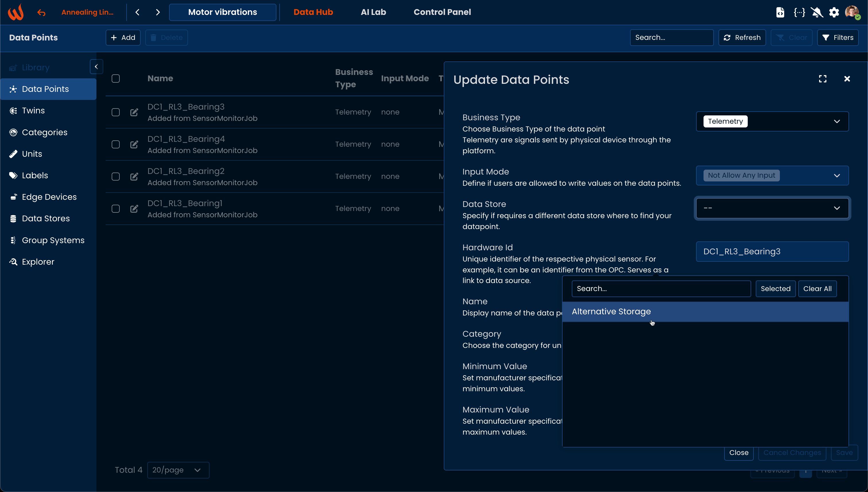Open the muted notifications bell icon
The image size is (868, 492).
817,13
